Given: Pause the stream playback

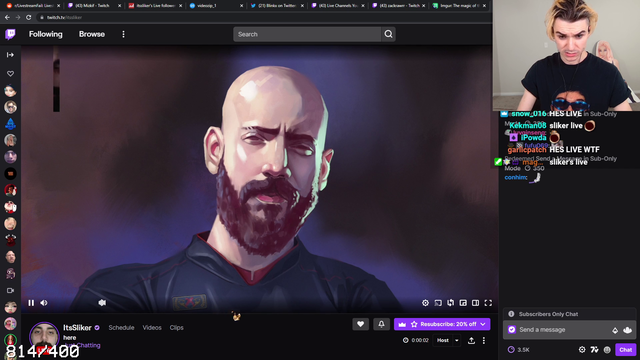Looking at the screenshot, I should tap(31, 303).
